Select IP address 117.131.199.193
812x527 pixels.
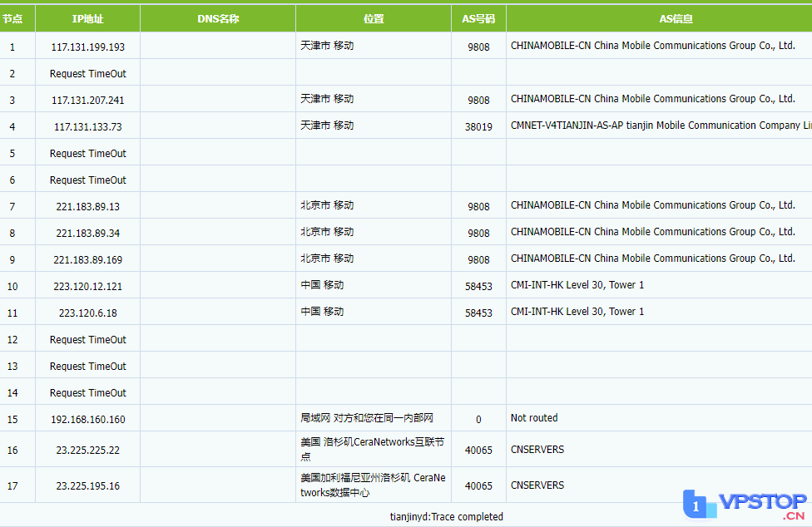pyautogui.click(x=88, y=47)
